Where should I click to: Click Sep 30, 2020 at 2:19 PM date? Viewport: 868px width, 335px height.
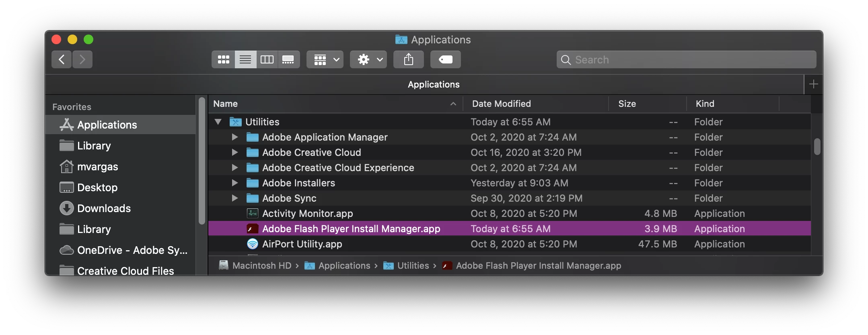pos(527,198)
